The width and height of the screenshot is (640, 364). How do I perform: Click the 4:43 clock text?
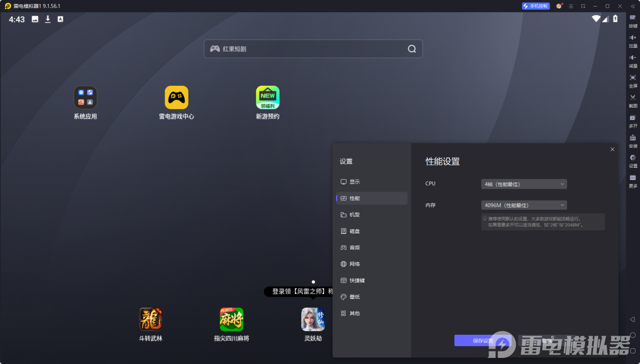click(x=17, y=19)
